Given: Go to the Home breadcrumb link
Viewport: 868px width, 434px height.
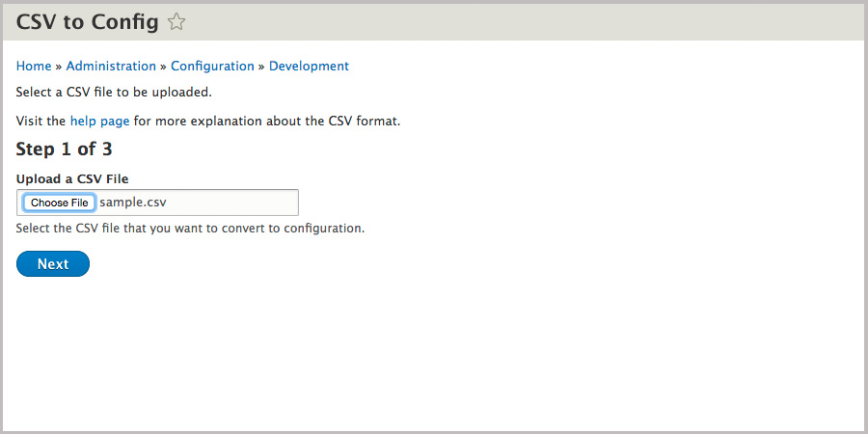Looking at the screenshot, I should (x=34, y=67).
